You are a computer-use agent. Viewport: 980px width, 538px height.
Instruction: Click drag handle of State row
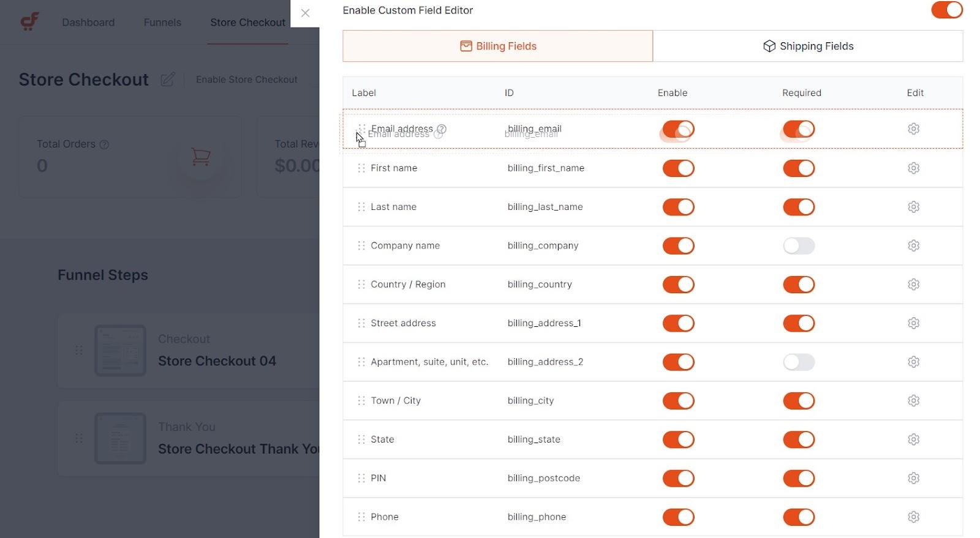(x=361, y=439)
